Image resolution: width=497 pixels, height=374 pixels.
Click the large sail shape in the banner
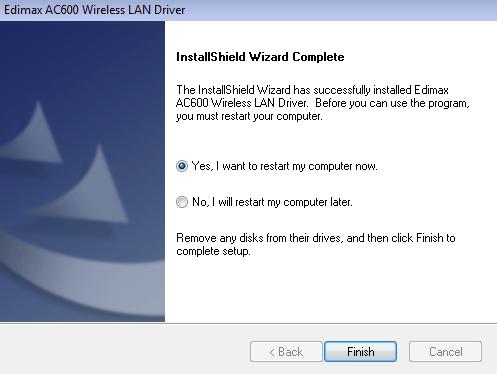coord(87,188)
